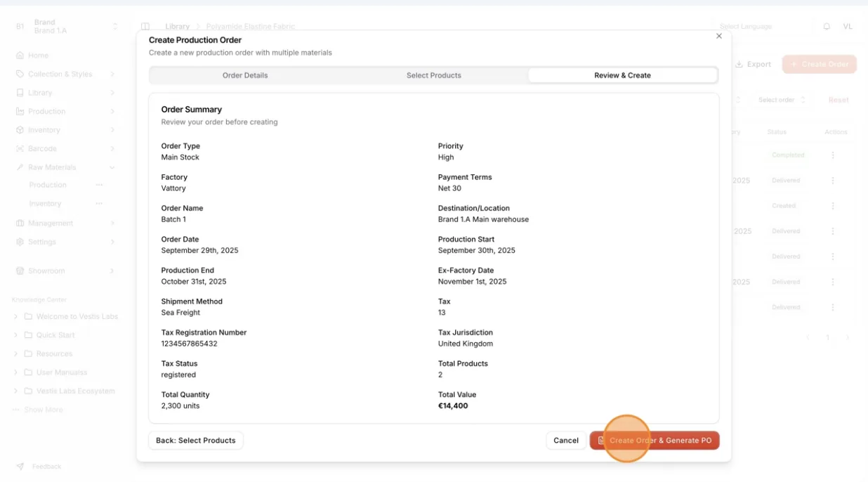
Task: Click the User Manualss folder icon
Action: 28,372
